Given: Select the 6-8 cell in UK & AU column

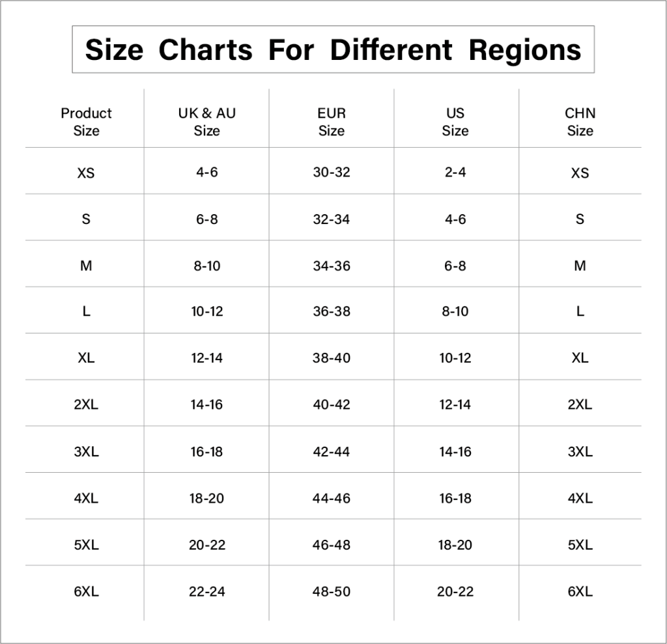Looking at the screenshot, I should tap(206, 219).
